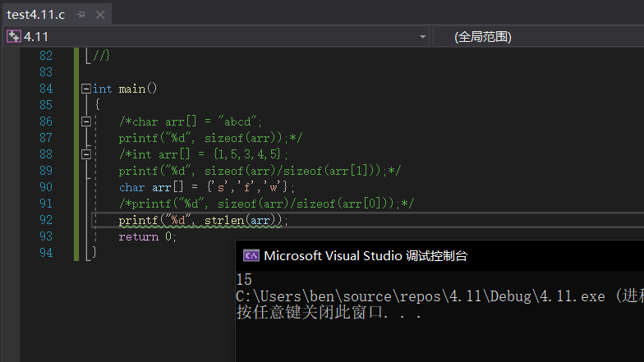
Task: Click the strlen(arr) call on line 92
Action: pos(243,220)
